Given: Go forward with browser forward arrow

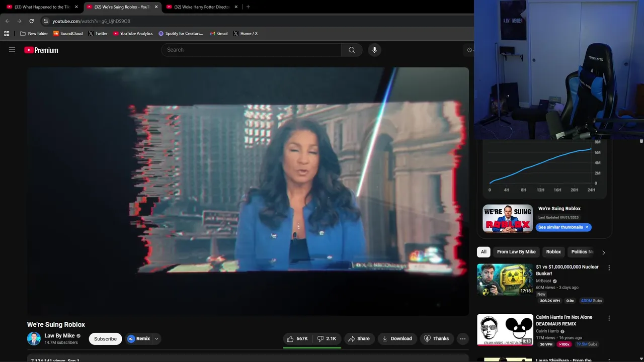Looking at the screenshot, I should 19,21.
